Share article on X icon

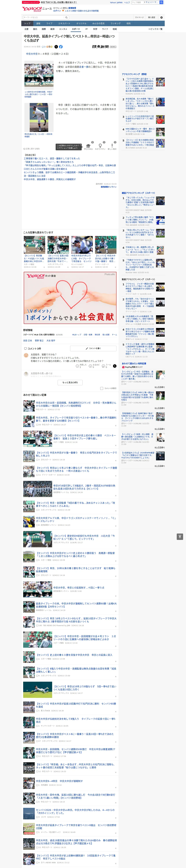[x=56, y=47]
